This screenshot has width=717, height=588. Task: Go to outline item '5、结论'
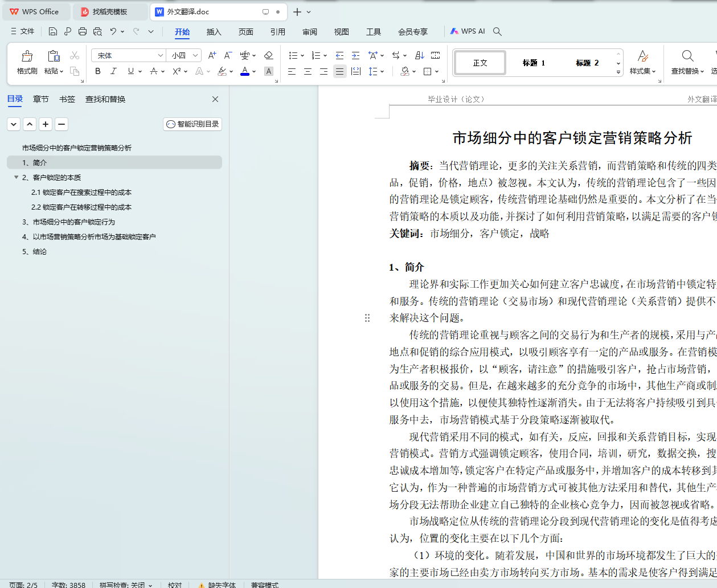(35, 251)
